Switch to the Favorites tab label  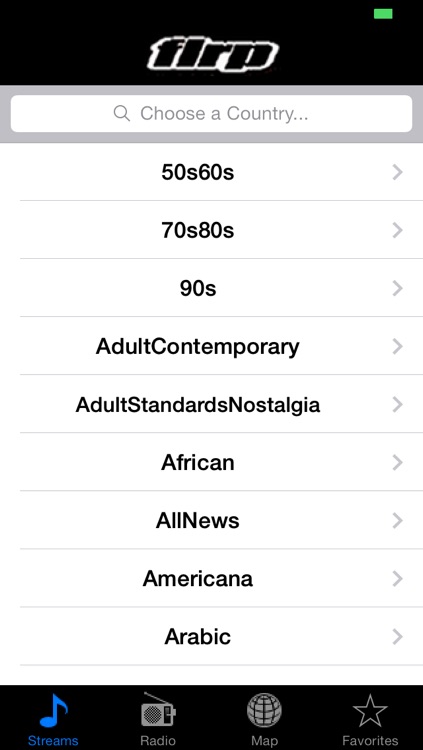click(x=370, y=741)
